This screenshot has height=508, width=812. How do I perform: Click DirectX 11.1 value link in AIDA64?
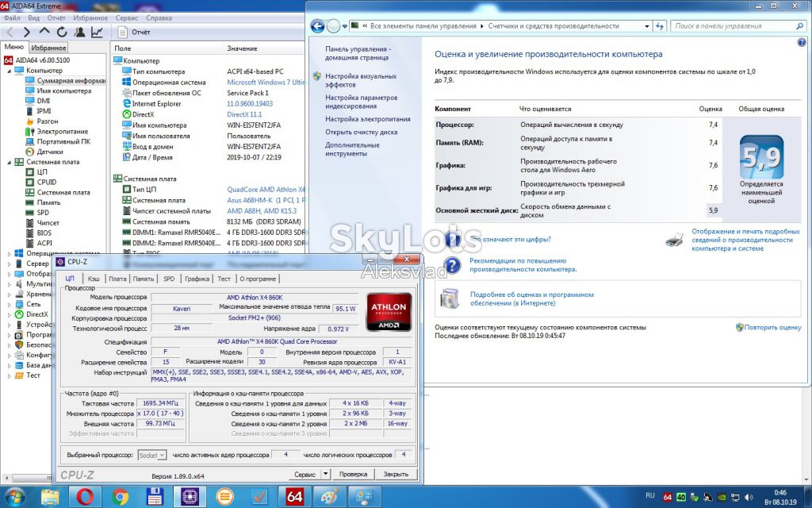pos(244,114)
